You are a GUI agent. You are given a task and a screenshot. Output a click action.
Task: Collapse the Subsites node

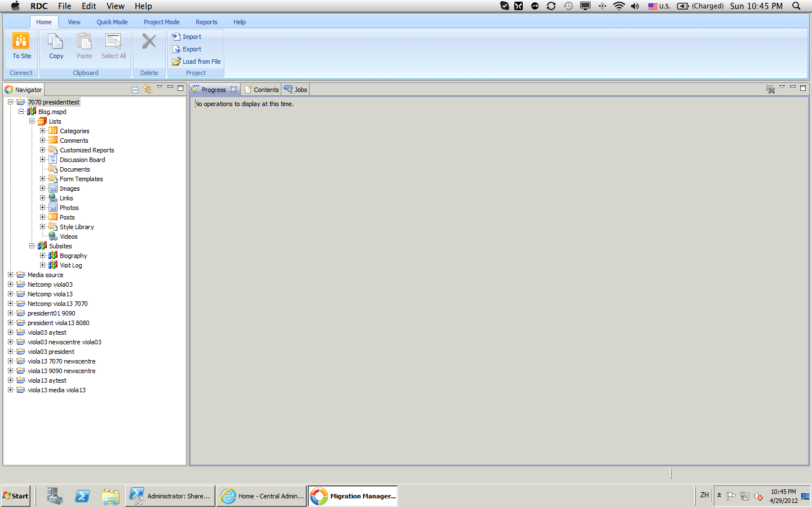(32, 246)
